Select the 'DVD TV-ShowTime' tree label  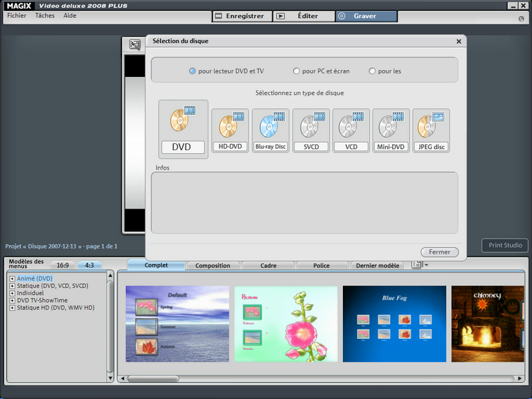[x=42, y=301]
